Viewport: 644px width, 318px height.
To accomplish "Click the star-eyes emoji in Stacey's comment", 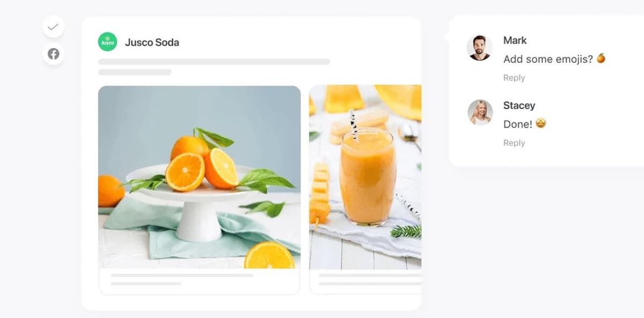I will click(x=541, y=123).
